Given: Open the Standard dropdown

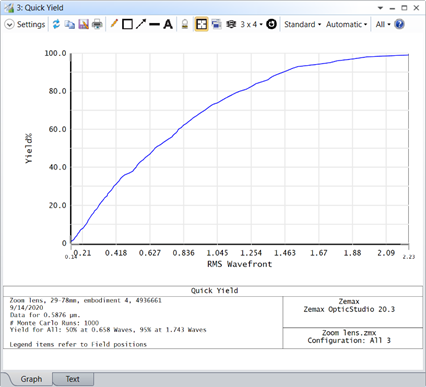Looking at the screenshot, I should tap(302, 24).
